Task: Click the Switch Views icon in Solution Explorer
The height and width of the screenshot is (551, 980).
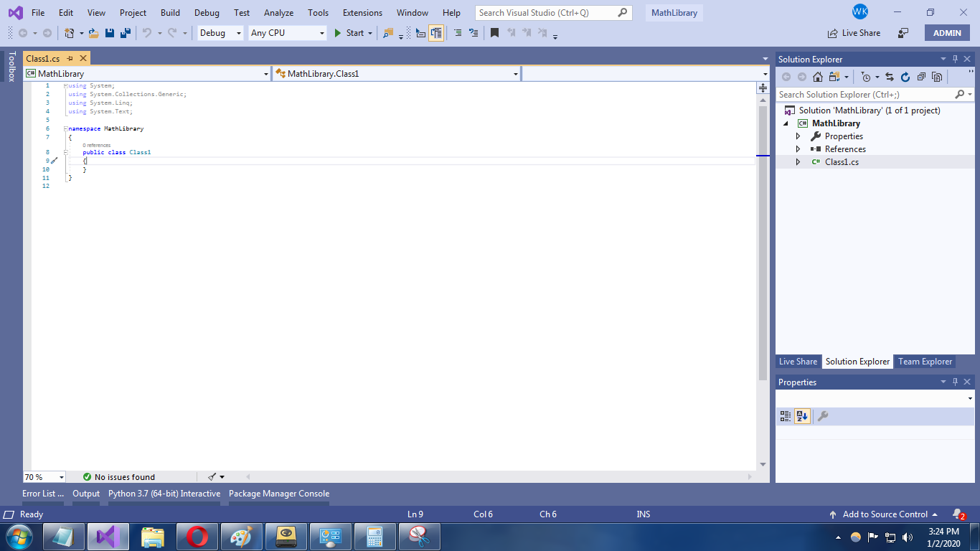Action: pyautogui.click(x=834, y=77)
